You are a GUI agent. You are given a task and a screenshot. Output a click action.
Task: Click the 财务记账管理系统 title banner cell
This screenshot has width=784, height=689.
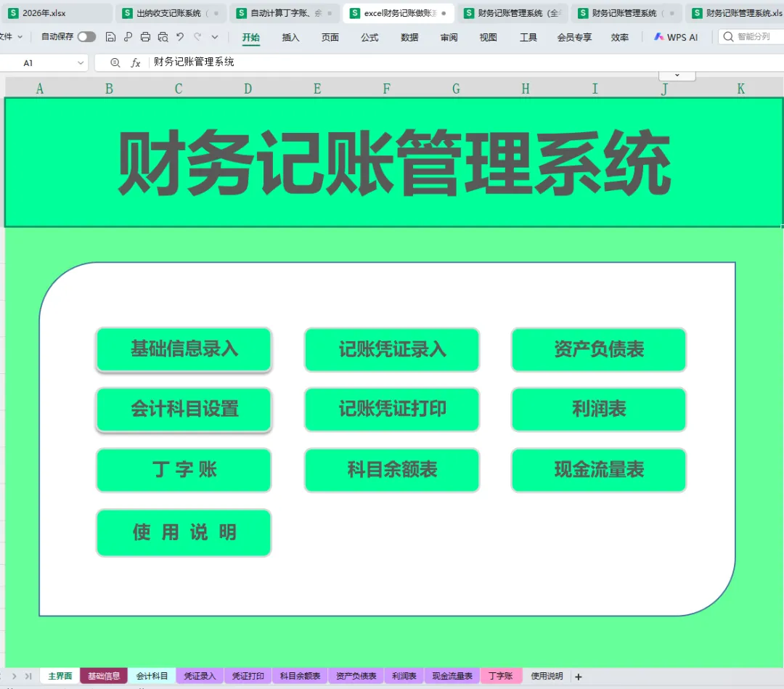tap(394, 163)
